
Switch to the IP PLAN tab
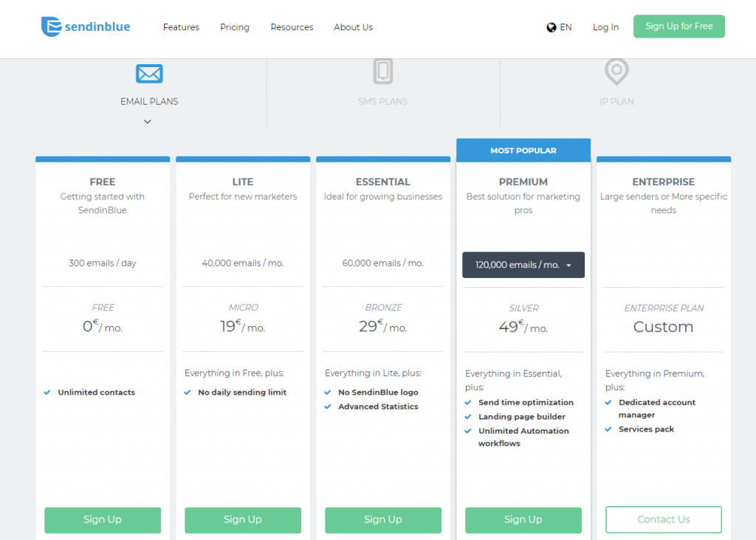point(616,102)
